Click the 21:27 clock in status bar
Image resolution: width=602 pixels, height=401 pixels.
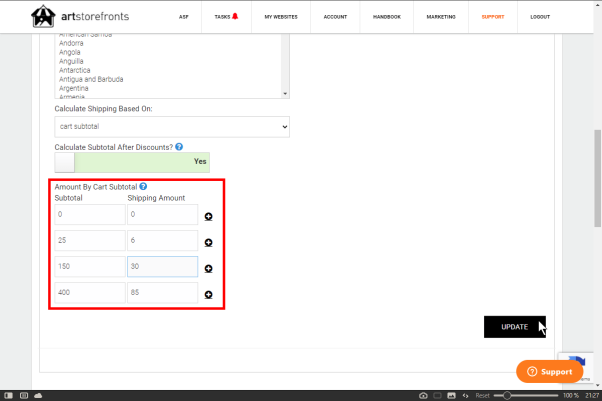click(592, 396)
